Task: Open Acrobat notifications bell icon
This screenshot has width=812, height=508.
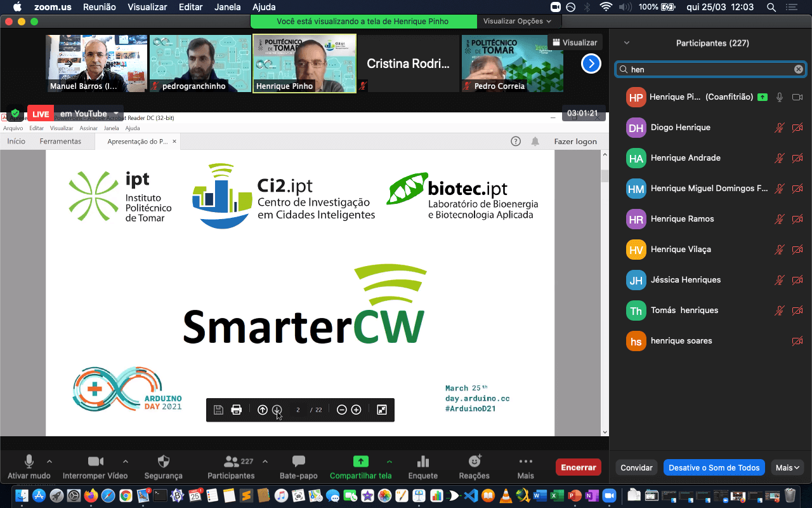Action: pyautogui.click(x=535, y=141)
